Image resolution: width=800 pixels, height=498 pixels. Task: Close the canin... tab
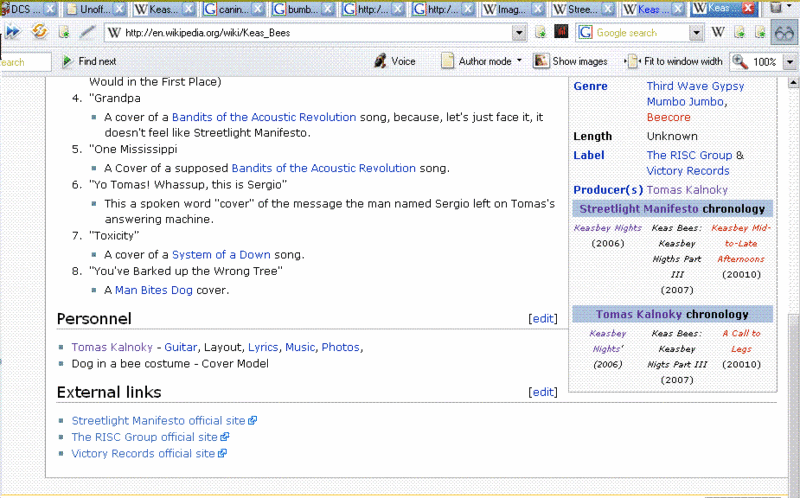(259, 9)
